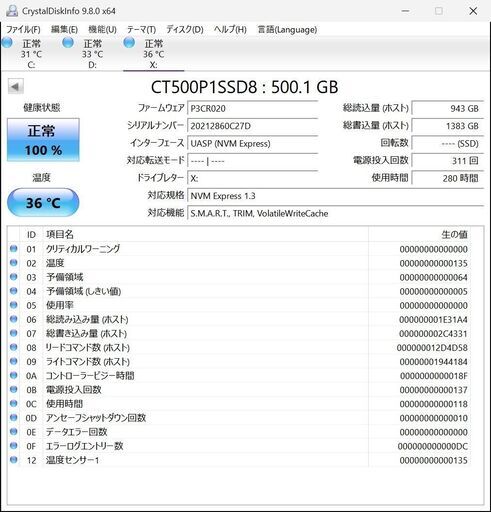The image size is (491, 512).
Task: Click the disk title CT500P1SSD8 : 500.1 GB
Action: point(245,87)
